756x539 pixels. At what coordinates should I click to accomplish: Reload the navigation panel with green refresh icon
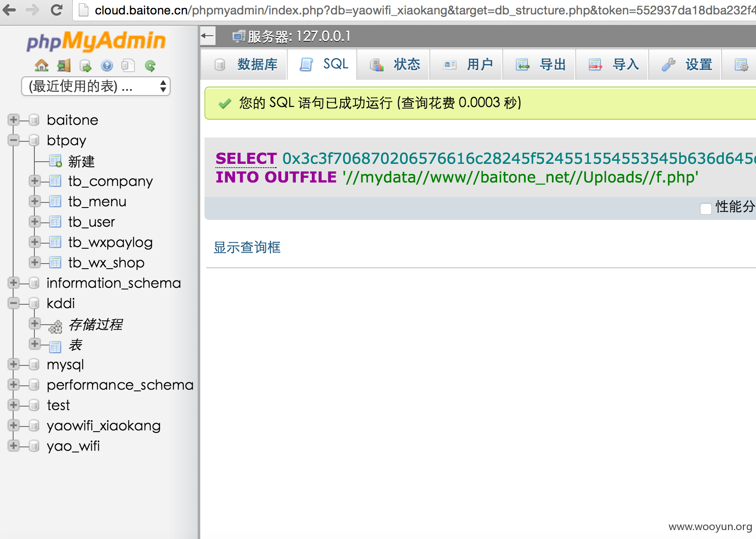click(150, 65)
